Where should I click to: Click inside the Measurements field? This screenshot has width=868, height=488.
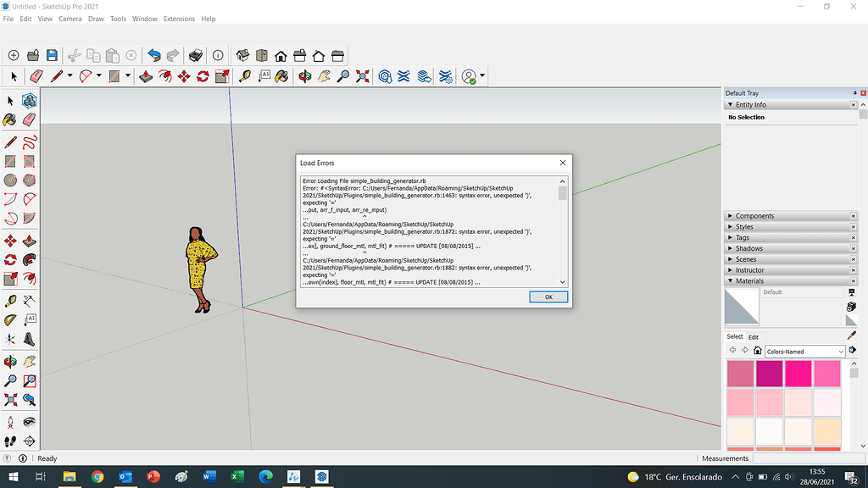(808, 458)
